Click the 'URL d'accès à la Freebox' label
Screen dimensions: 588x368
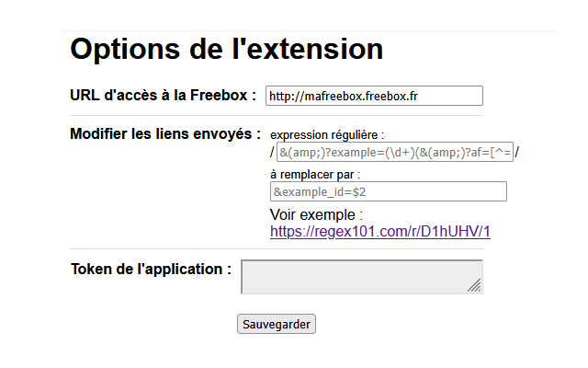tap(164, 96)
